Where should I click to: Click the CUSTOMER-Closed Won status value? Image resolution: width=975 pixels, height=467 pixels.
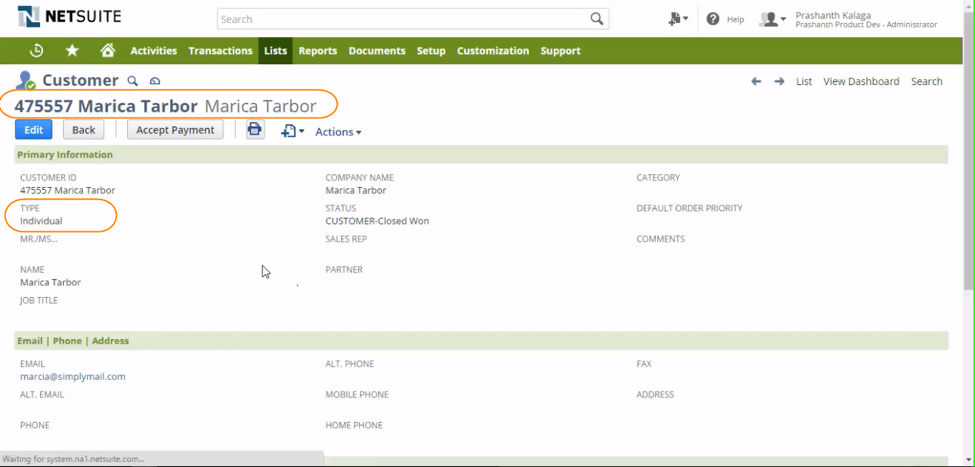(x=377, y=221)
